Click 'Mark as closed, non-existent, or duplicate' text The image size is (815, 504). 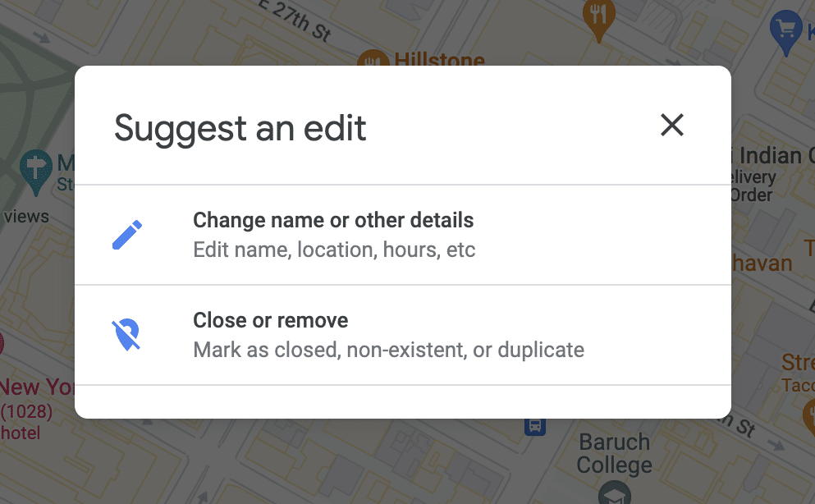(389, 351)
